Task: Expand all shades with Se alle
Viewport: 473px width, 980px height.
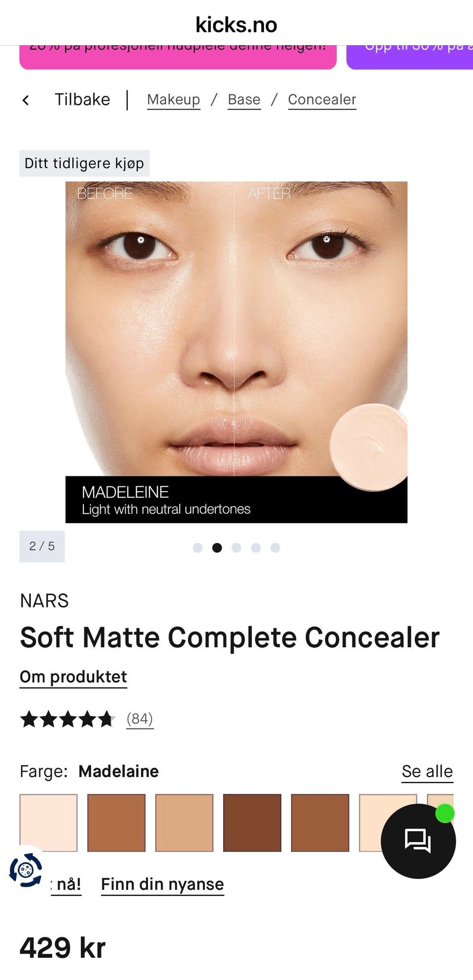Action: point(427,771)
